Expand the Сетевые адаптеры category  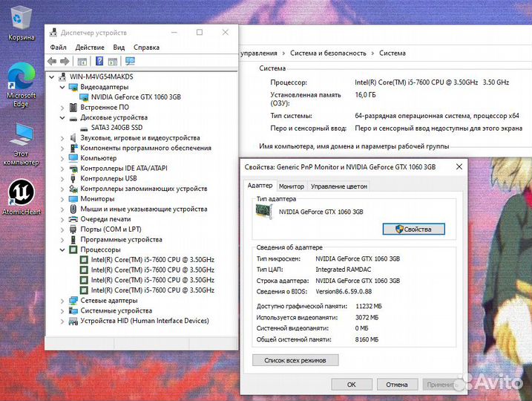click(62, 301)
